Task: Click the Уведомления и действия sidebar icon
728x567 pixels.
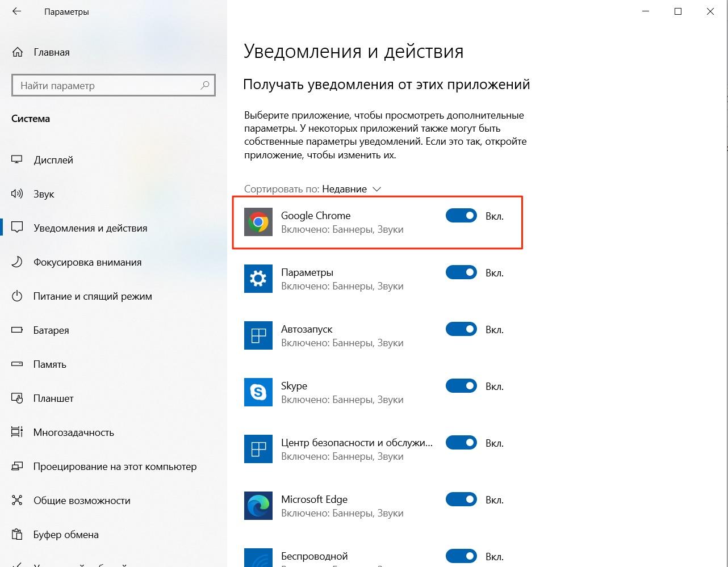Action: (17, 228)
